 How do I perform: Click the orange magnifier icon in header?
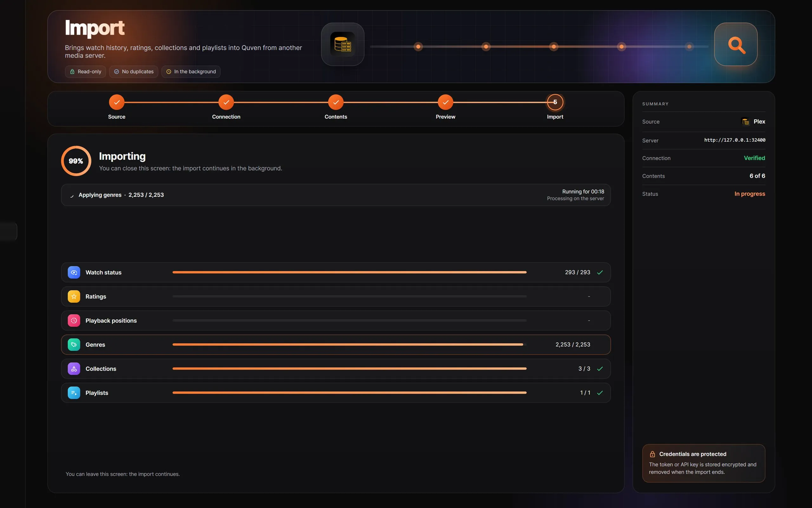pos(736,44)
